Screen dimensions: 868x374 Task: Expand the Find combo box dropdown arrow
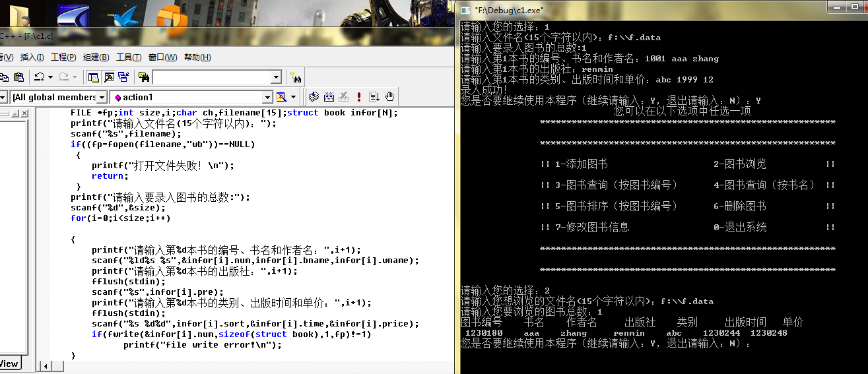[277, 77]
